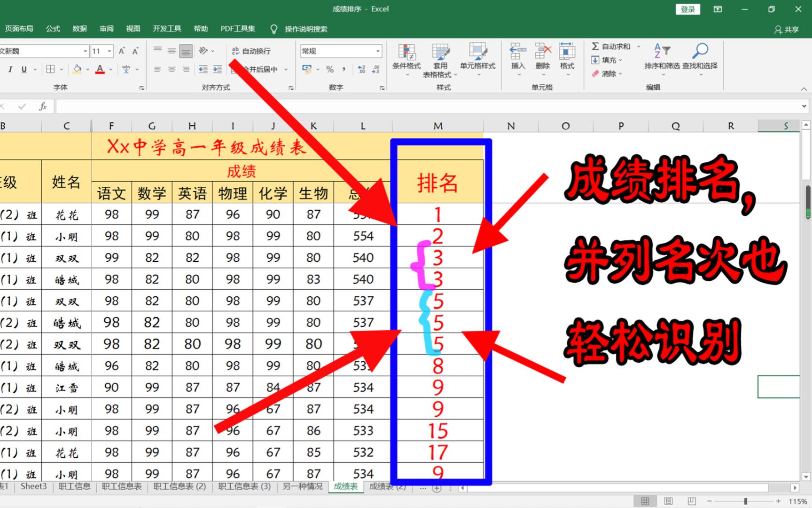
Task: Toggle Middle Align in alignment group
Action: pos(172,51)
